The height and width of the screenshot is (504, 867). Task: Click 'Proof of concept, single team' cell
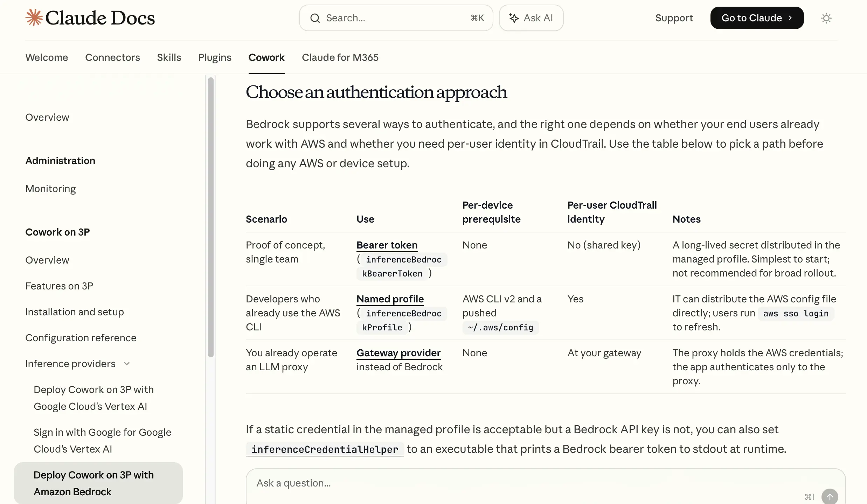pyautogui.click(x=285, y=252)
